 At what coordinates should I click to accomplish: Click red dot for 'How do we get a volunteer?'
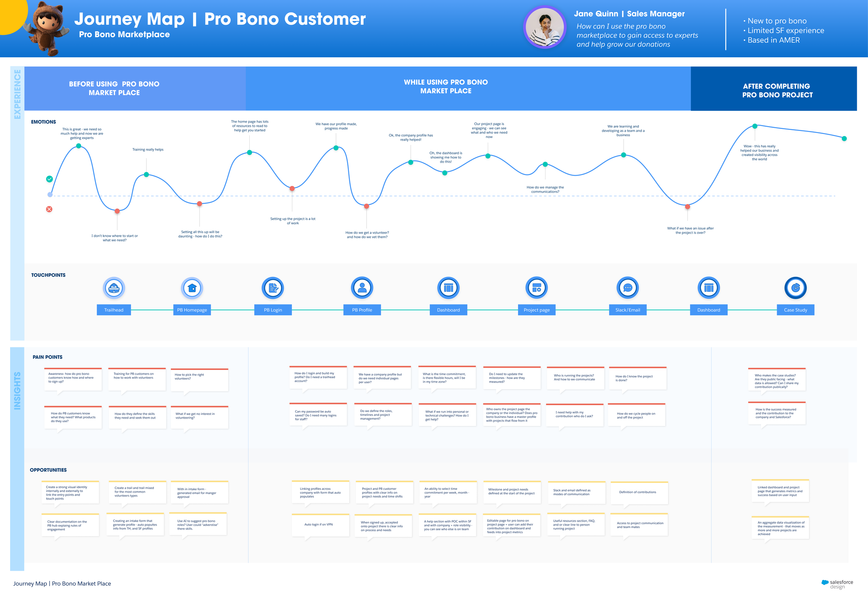click(x=366, y=206)
